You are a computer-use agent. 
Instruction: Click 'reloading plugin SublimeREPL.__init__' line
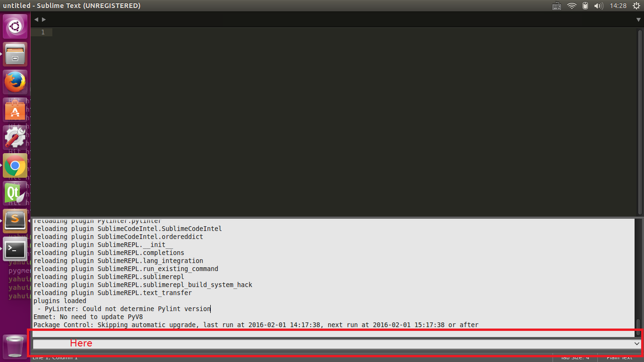[103, 245]
